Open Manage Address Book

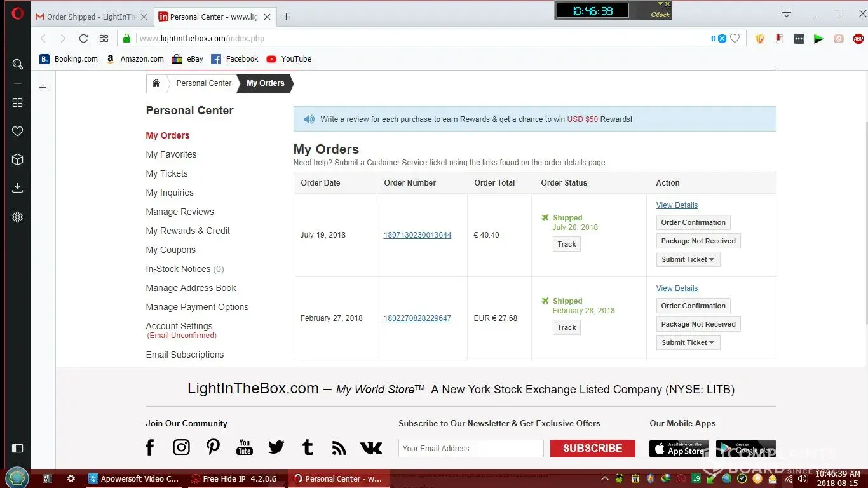(x=191, y=288)
